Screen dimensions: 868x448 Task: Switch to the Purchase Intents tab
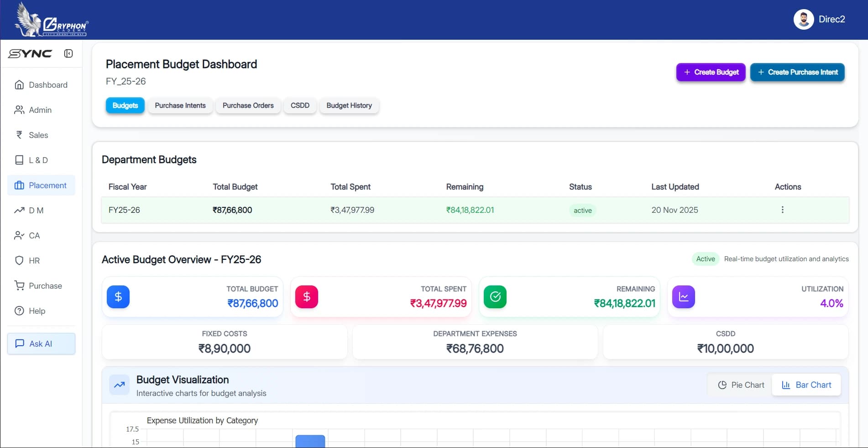click(x=180, y=105)
